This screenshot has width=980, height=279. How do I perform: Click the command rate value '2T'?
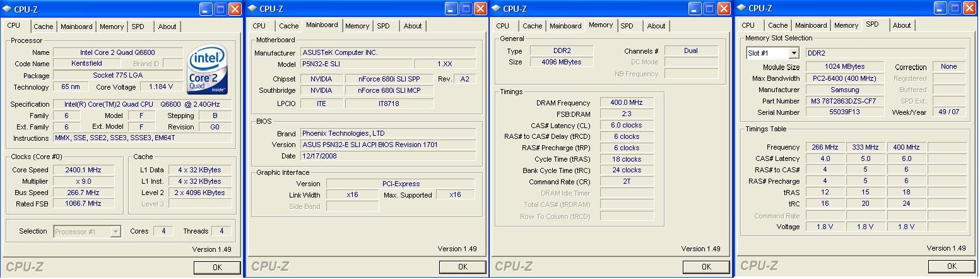pyautogui.click(x=627, y=181)
